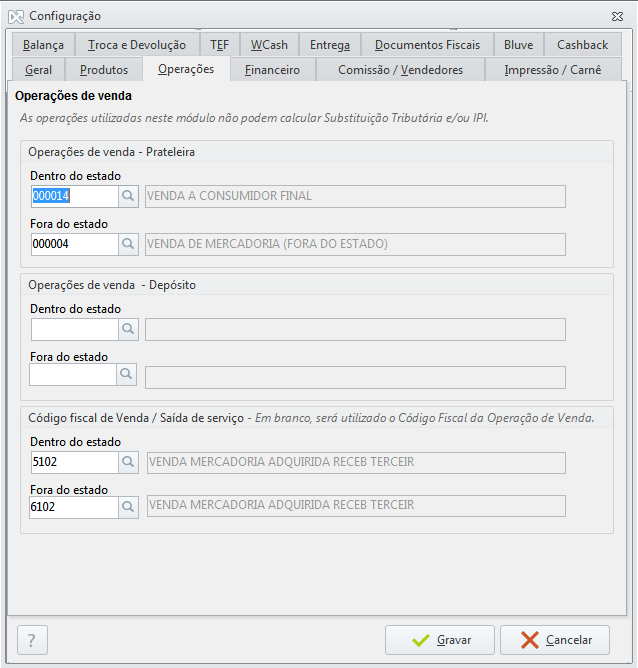Close the Configuração window
638x668 pixels.
(617, 16)
